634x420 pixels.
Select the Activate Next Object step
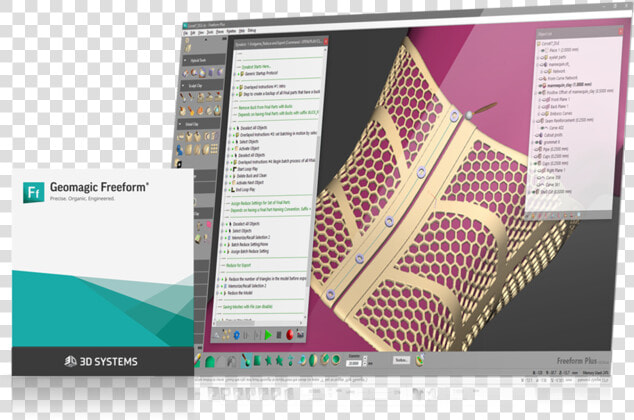click(250, 182)
